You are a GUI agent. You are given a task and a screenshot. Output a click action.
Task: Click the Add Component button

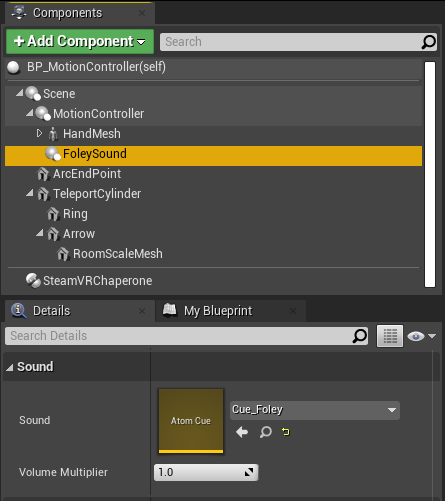[80, 42]
